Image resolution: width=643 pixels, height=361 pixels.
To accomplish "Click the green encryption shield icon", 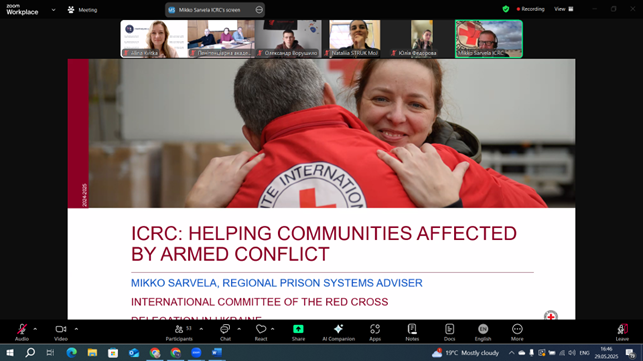I will [x=506, y=9].
